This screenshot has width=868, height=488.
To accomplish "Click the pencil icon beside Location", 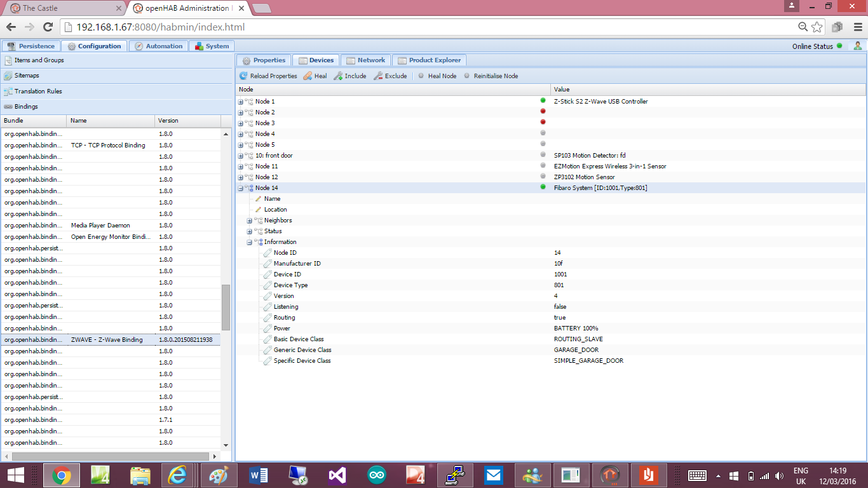I will point(259,210).
